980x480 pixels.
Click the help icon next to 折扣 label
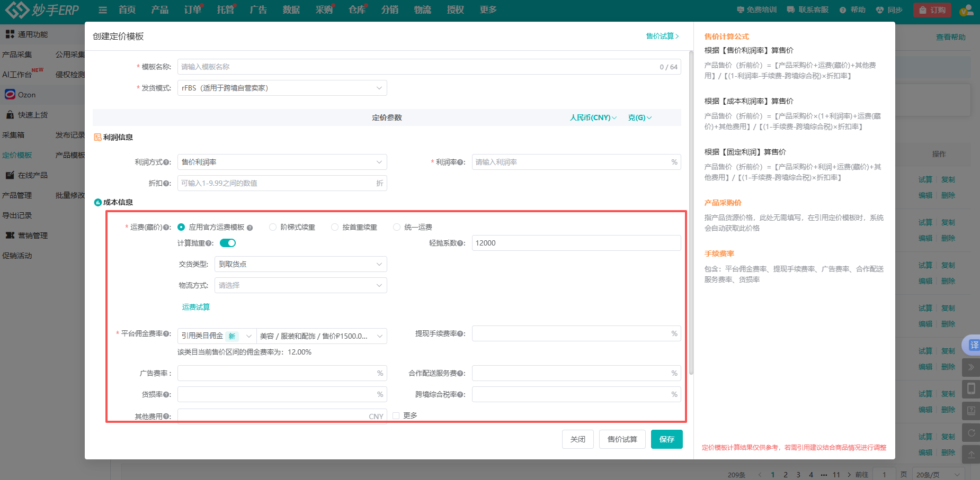coord(167,184)
